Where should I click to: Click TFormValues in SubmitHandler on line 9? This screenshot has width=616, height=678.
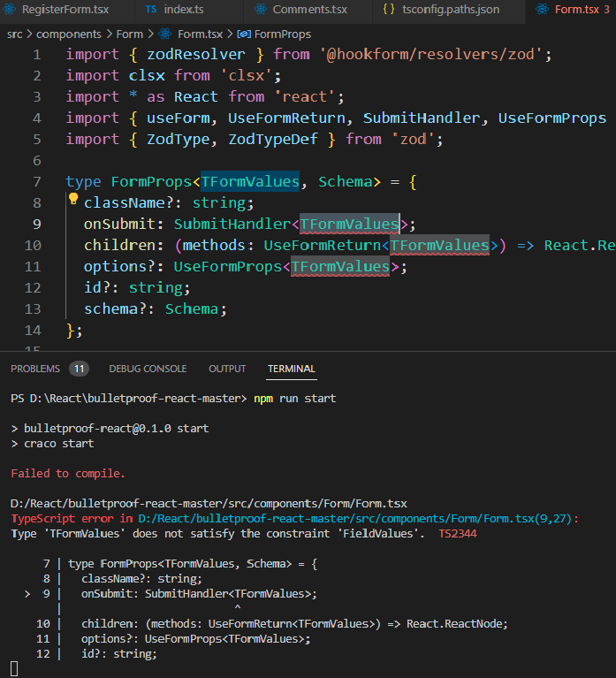coord(349,224)
